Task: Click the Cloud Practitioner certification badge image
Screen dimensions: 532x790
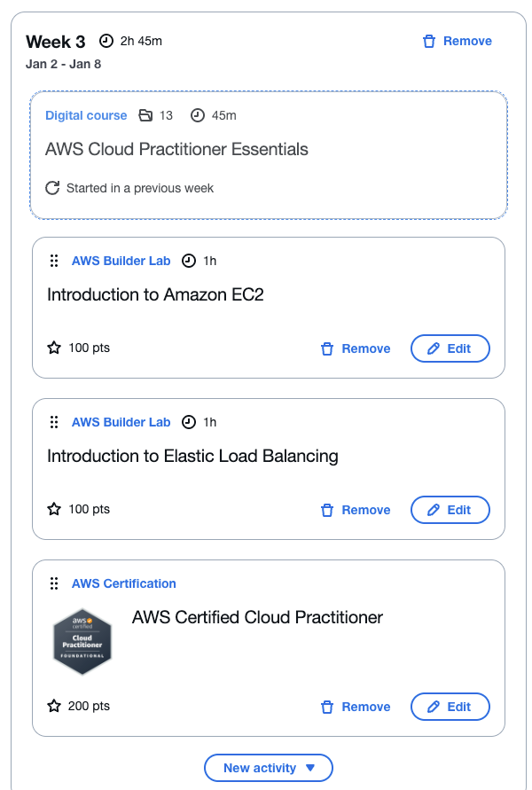Action: tap(82, 642)
